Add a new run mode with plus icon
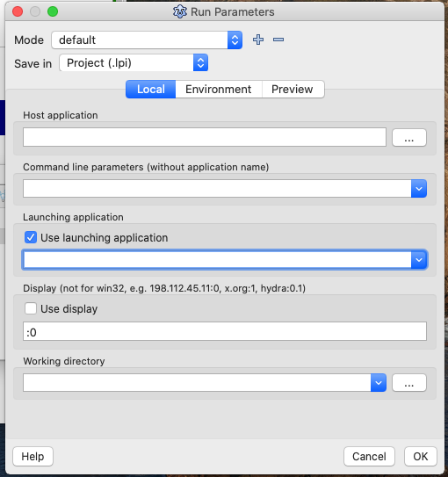This screenshot has width=448, height=477. pyautogui.click(x=258, y=40)
